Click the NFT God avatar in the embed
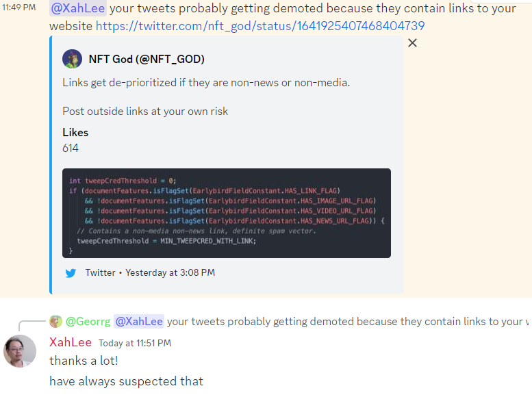Screen dimensions: 532x397 coord(73,59)
